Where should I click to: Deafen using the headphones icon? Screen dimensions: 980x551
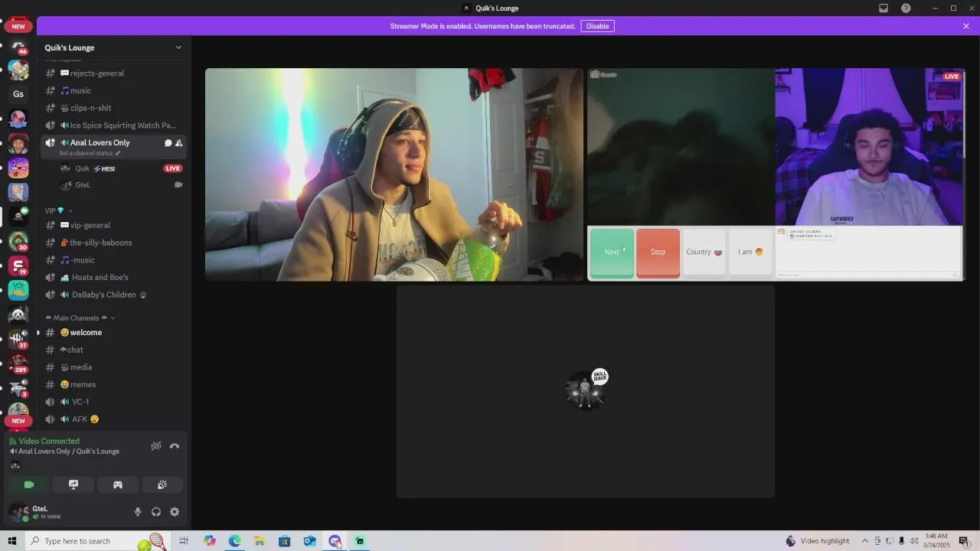(x=156, y=512)
